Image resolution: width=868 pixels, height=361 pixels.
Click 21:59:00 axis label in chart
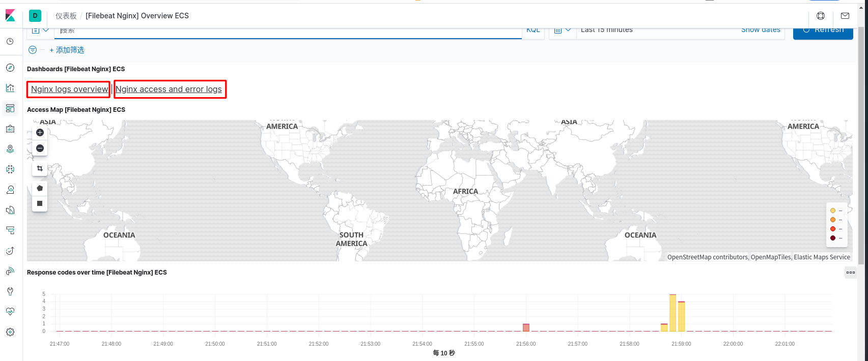pos(681,344)
